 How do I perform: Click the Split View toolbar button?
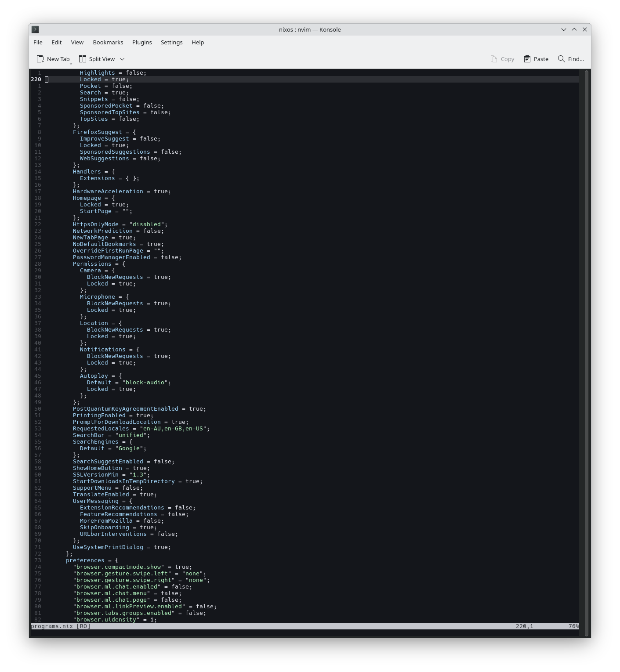pyautogui.click(x=97, y=59)
